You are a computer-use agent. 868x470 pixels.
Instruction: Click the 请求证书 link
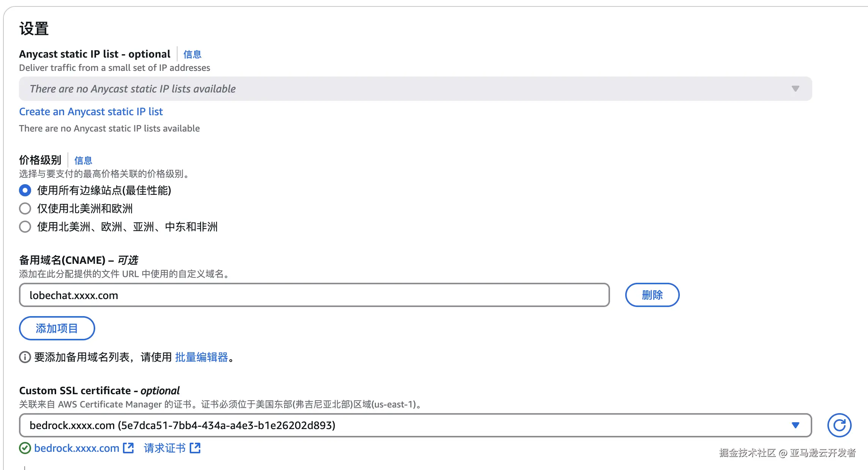coord(165,448)
